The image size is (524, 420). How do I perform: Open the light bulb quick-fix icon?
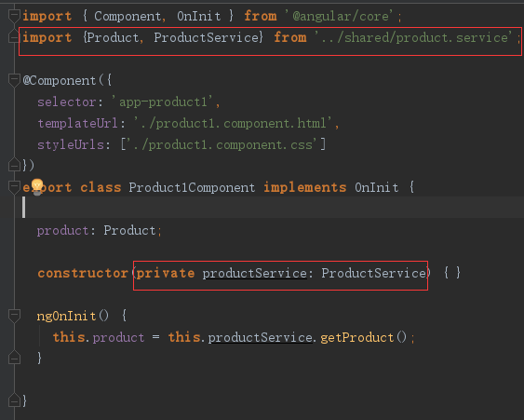[x=37, y=187]
